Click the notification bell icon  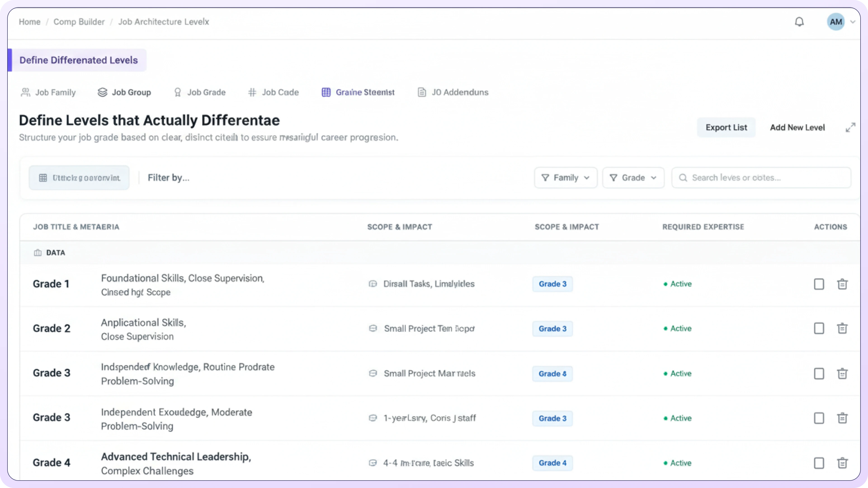click(x=799, y=22)
